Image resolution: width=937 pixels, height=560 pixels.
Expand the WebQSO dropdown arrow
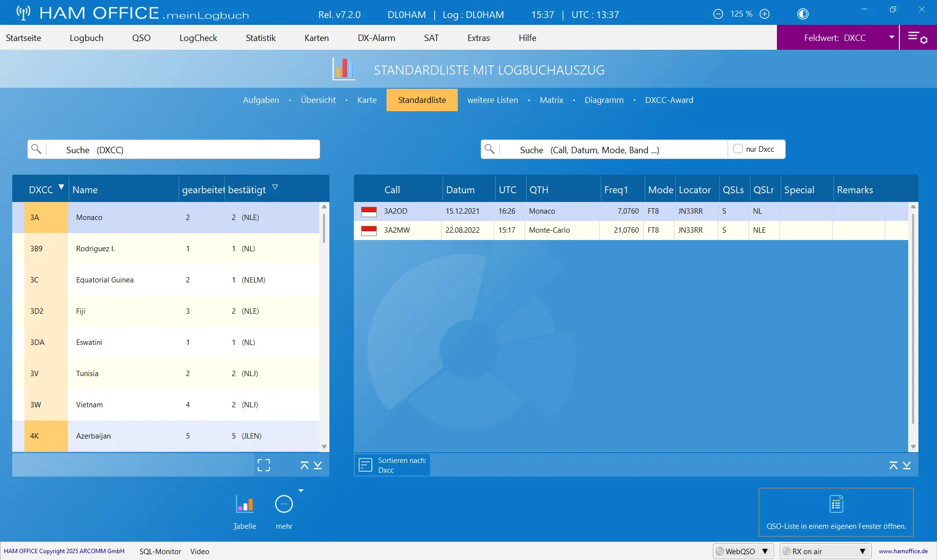pyautogui.click(x=765, y=551)
